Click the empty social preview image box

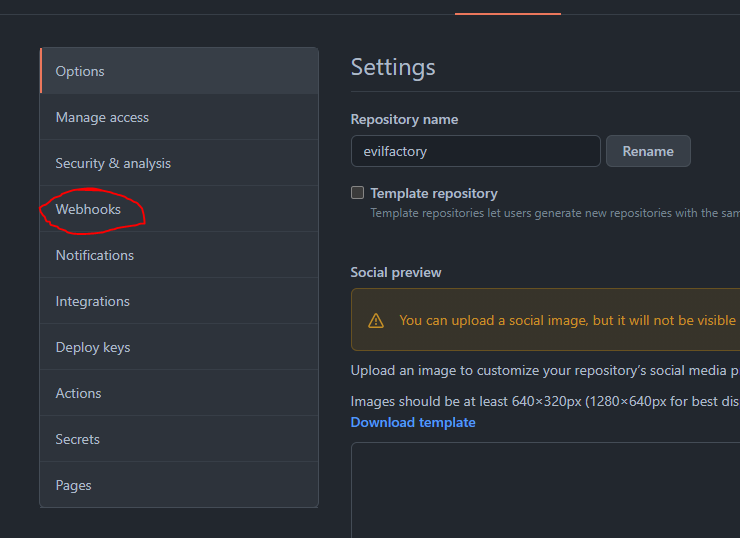click(545, 490)
